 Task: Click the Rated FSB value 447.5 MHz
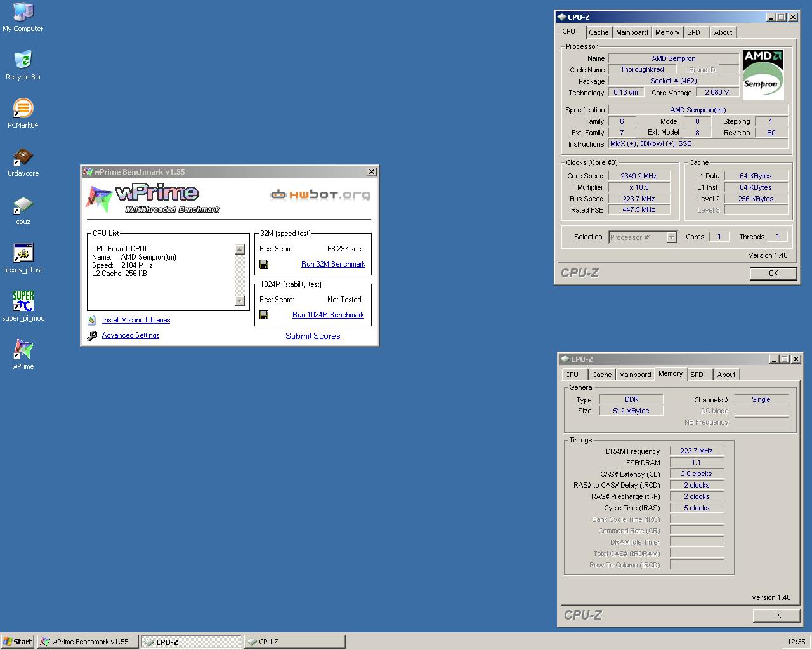pyautogui.click(x=639, y=209)
